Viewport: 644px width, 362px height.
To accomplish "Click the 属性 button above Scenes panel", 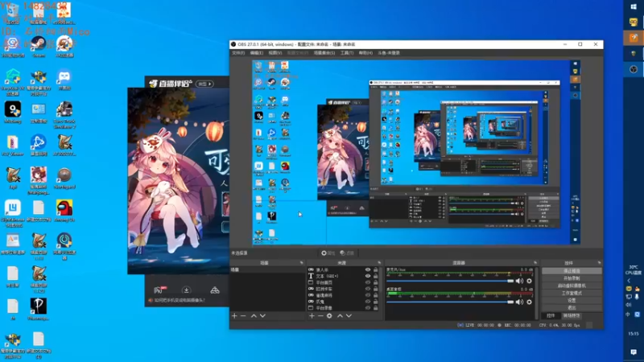I will click(328, 253).
